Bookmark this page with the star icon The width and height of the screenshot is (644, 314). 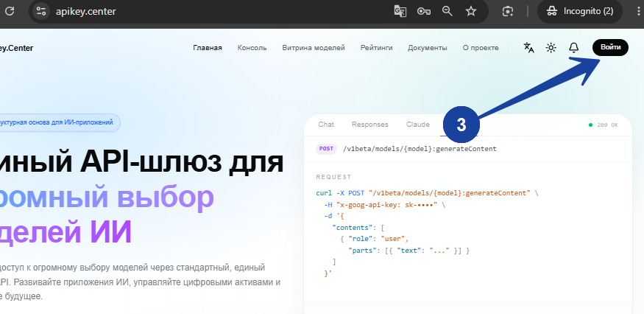[471, 11]
